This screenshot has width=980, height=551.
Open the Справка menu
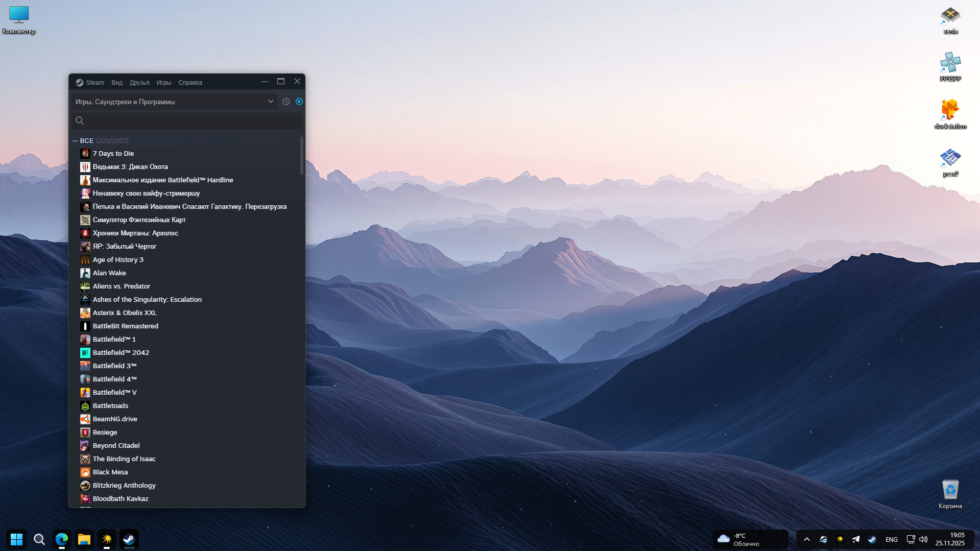click(x=190, y=82)
